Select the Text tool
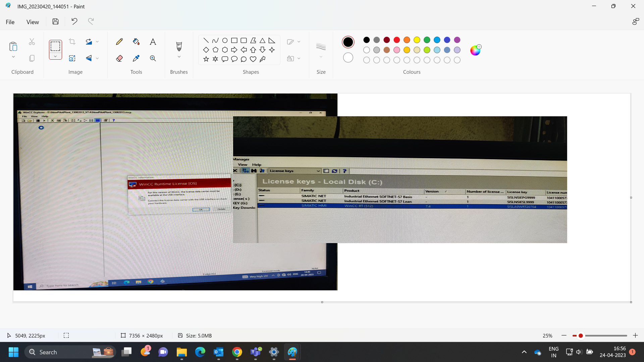This screenshot has width=644, height=362. (x=153, y=42)
